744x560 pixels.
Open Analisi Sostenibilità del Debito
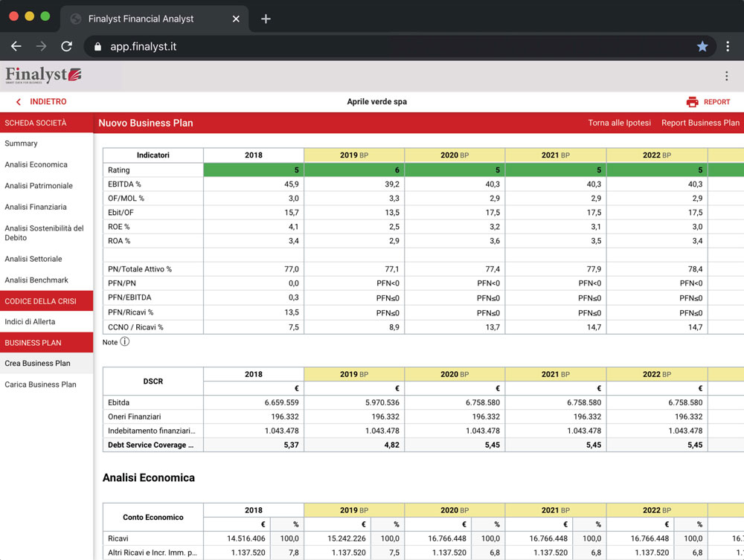tap(44, 233)
